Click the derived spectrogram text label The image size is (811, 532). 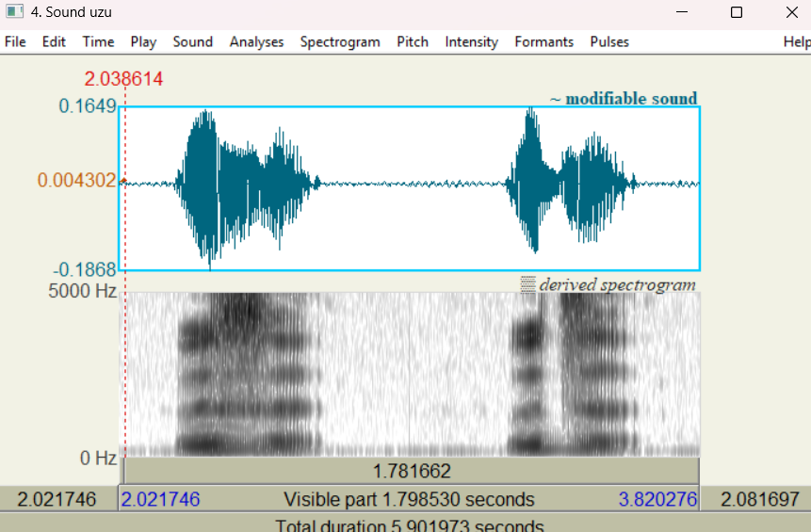click(617, 285)
